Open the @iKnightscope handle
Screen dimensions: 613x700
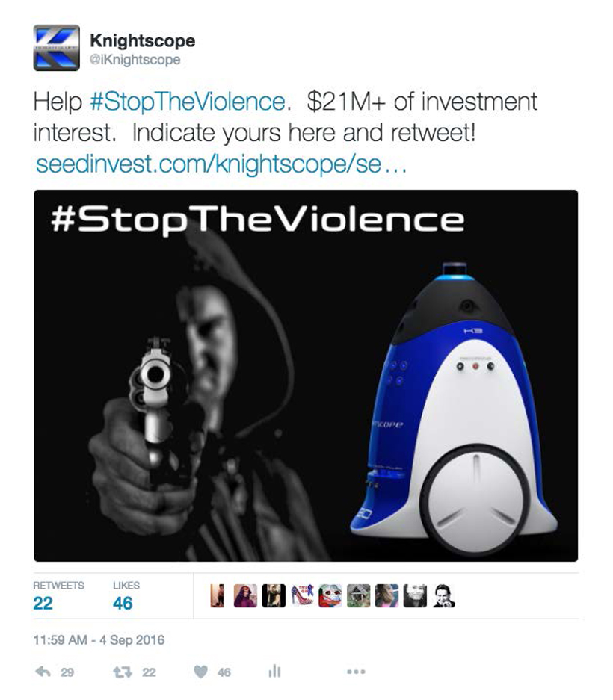[x=135, y=60]
